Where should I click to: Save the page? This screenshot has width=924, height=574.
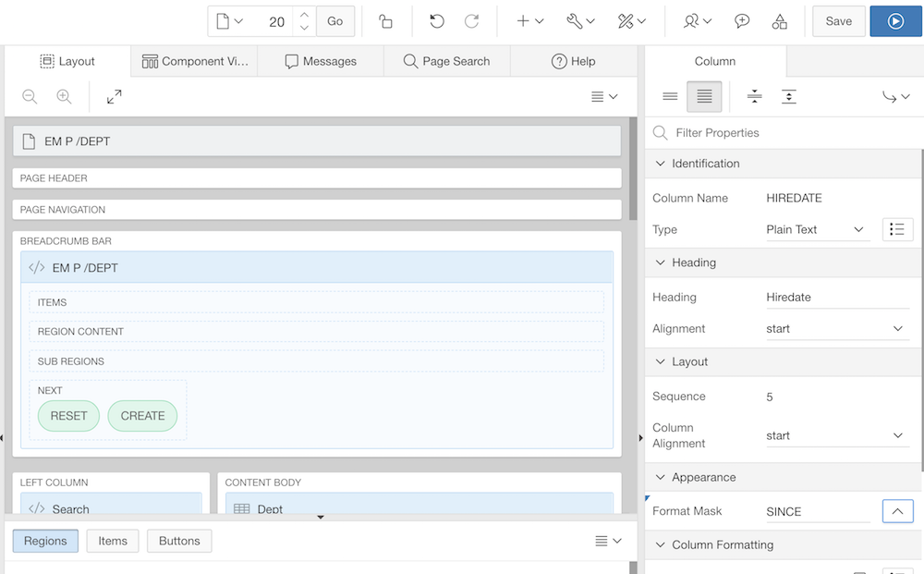[x=839, y=21]
